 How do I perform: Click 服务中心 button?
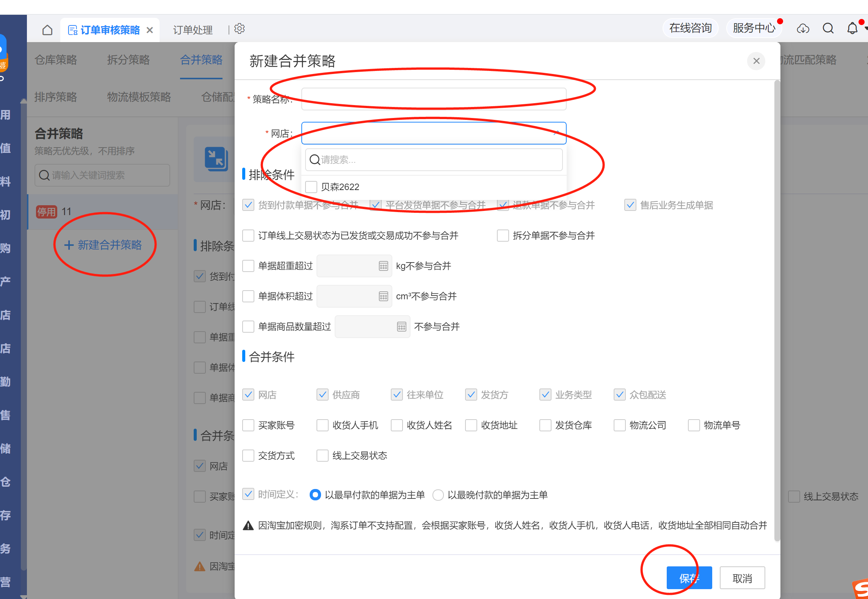pos(754,28)
